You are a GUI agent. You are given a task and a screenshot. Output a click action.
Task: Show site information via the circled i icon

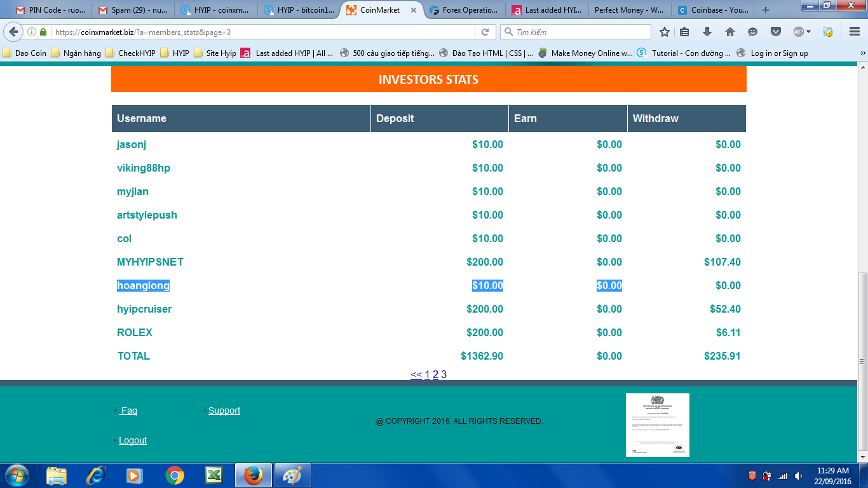pyautogui.click(x=32, y=32)
